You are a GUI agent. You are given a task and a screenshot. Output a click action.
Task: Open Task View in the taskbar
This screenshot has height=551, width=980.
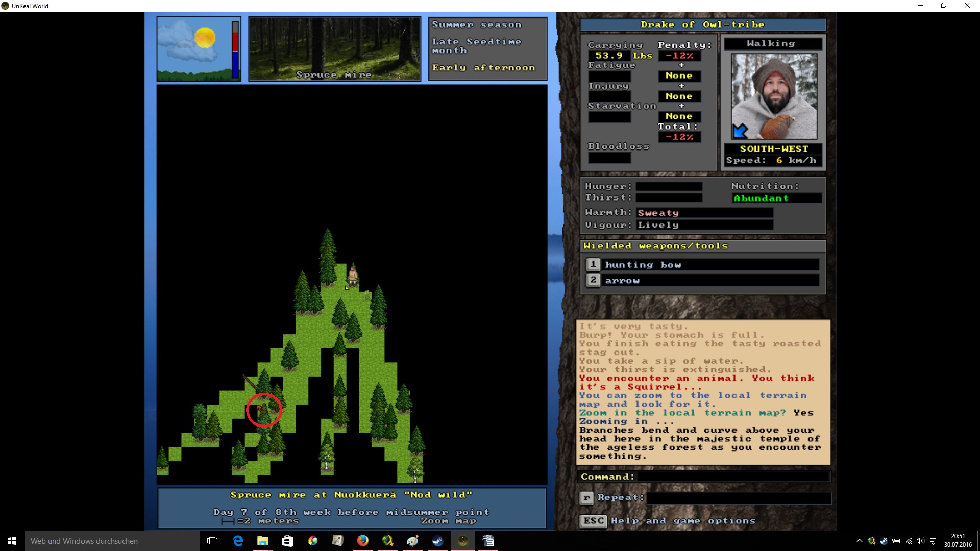[212, 541]
